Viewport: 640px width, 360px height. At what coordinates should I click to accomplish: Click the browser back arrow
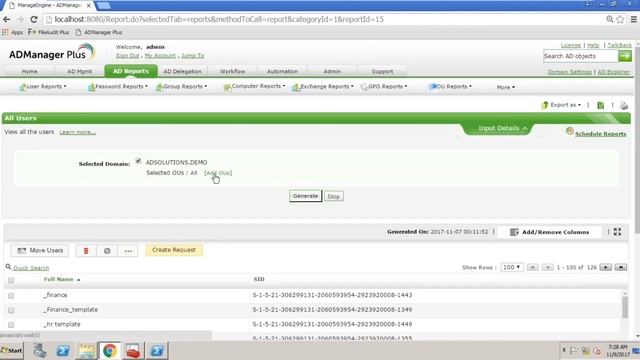(x=7, y=19)
